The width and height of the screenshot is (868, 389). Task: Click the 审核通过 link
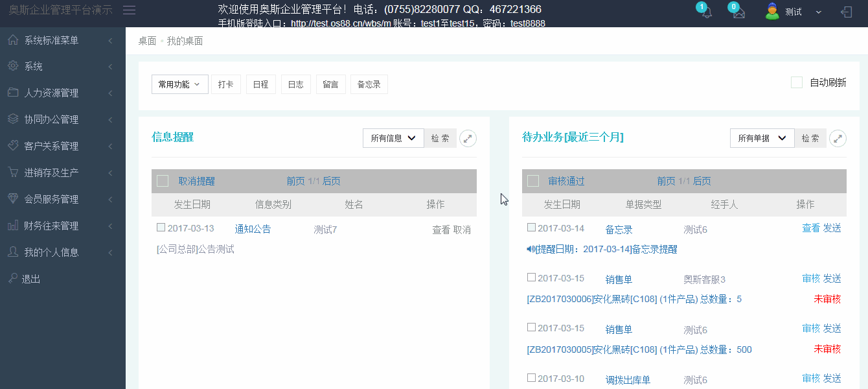click(x=566, y=181)
